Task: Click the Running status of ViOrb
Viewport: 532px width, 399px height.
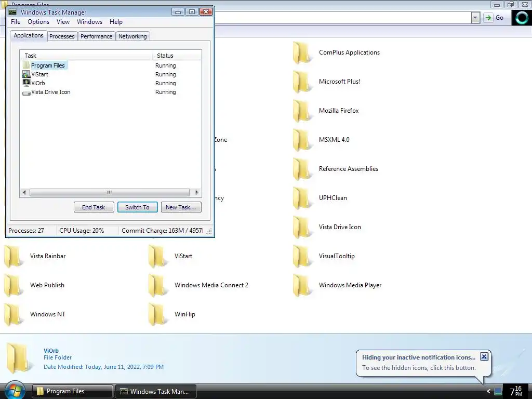Action: click(166, 83)
